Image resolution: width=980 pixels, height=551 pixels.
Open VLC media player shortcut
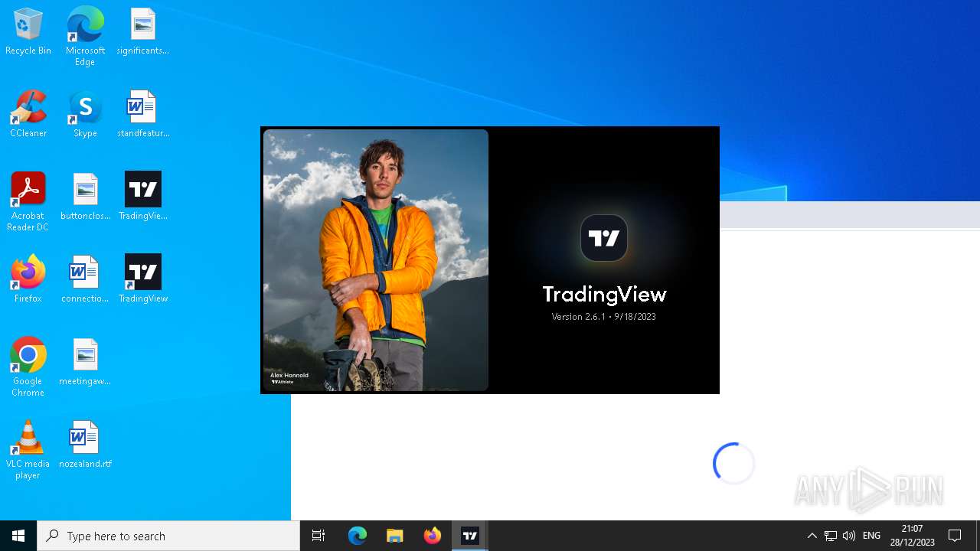(28, 450)
